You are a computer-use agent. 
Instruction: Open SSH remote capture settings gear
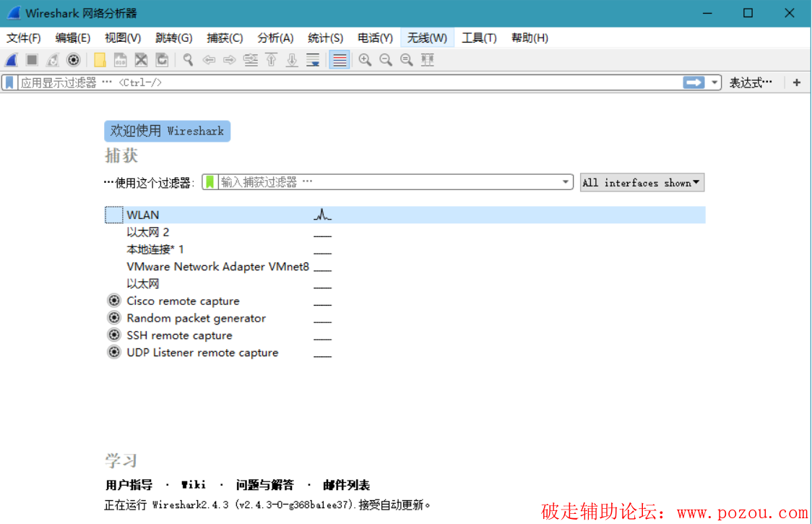114,335
